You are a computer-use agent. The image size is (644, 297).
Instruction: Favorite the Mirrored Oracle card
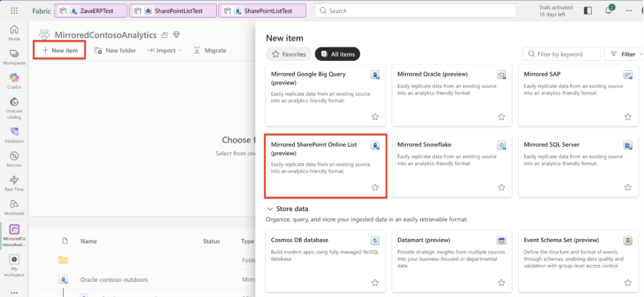click(502, 117)
